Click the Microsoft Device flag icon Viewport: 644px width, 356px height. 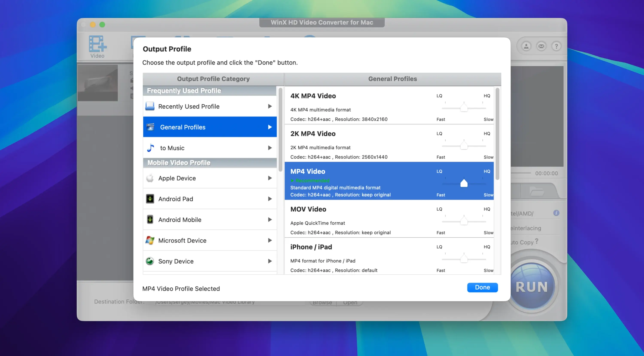click(x=150, y=240)
